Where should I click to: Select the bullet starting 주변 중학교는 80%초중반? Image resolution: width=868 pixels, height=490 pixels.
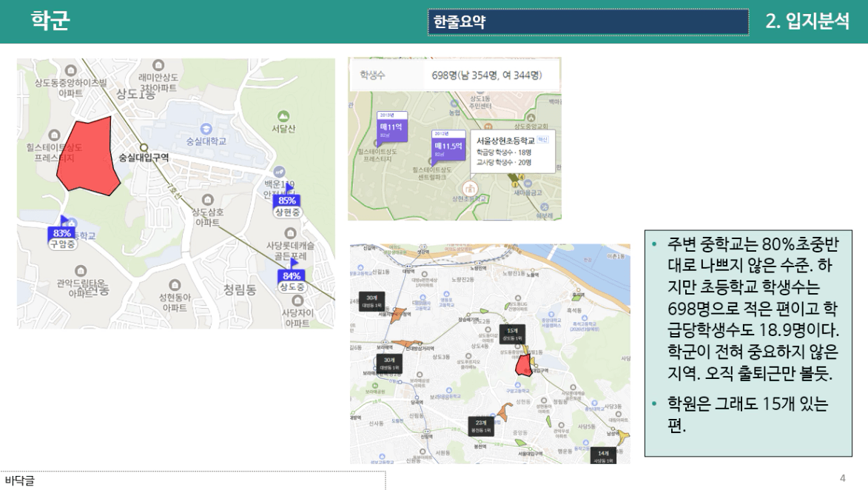[752, 309]
